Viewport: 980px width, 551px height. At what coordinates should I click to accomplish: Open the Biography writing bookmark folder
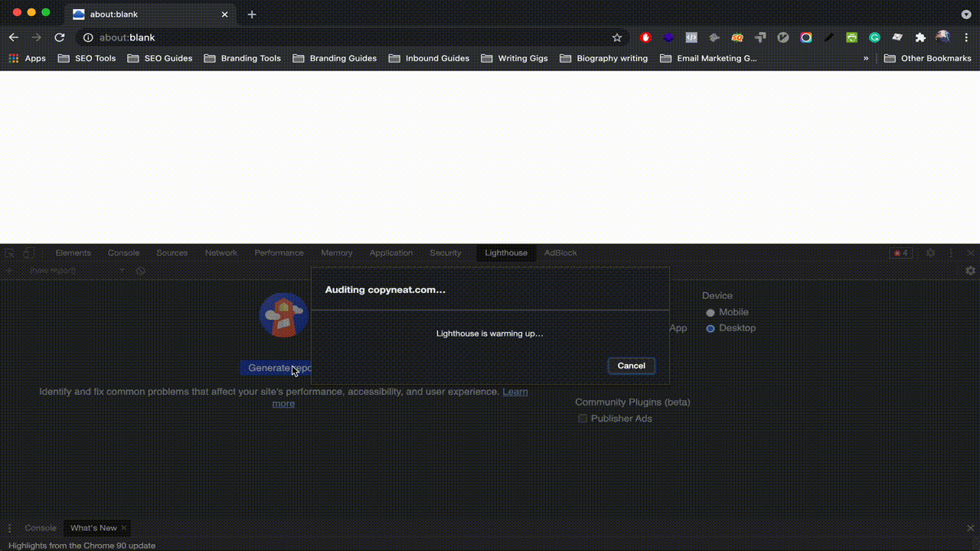pyautogui.click(x=604, y=58)
